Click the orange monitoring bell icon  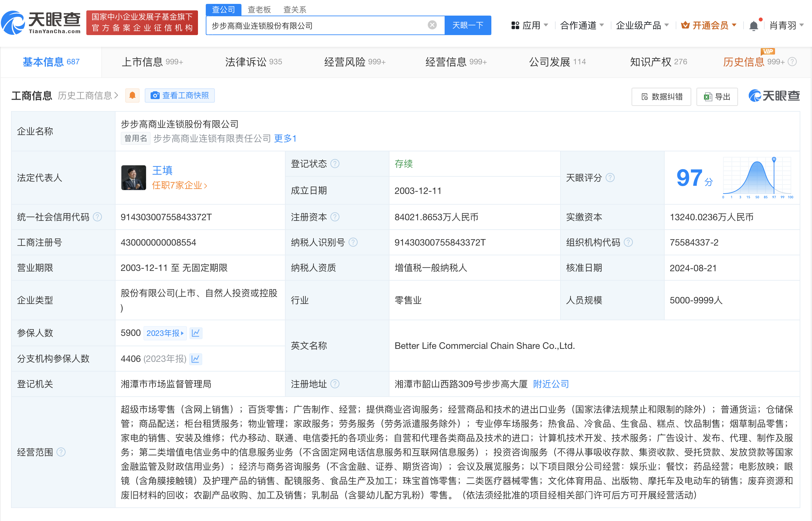click(x=132, y=95)
